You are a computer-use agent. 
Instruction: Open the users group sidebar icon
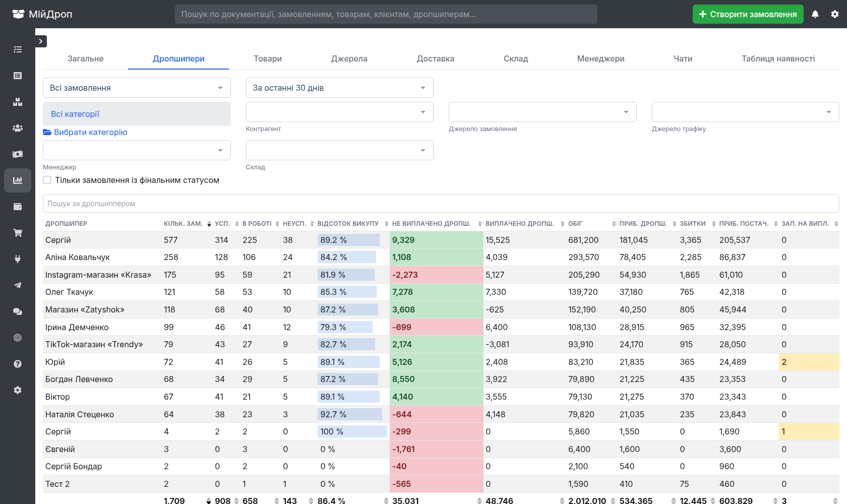[x=18, y=128]
